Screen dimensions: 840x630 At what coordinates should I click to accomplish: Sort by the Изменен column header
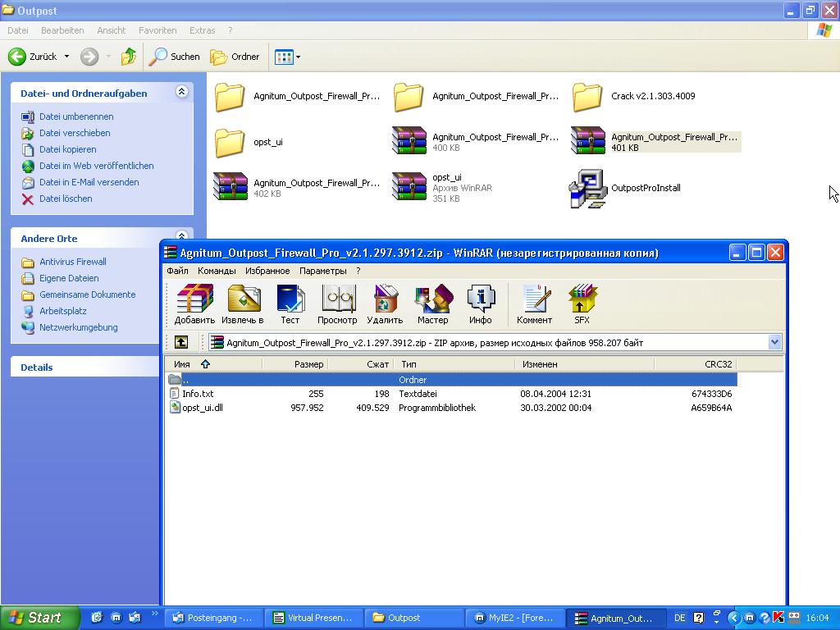(x=584, y=364)
